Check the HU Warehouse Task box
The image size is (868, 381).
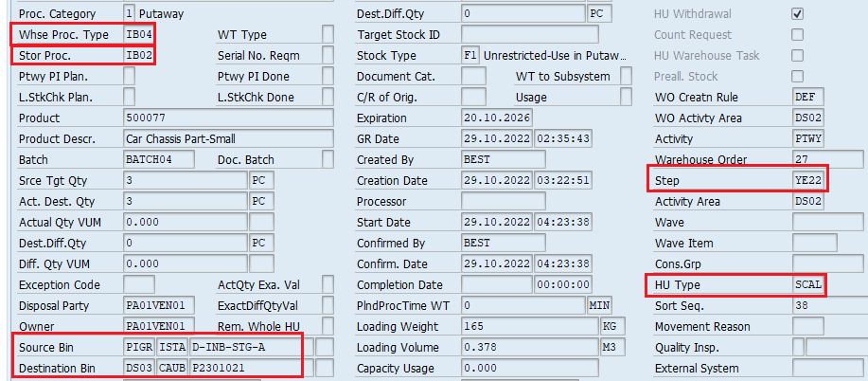pyautogui.click(x=797, y=56)
